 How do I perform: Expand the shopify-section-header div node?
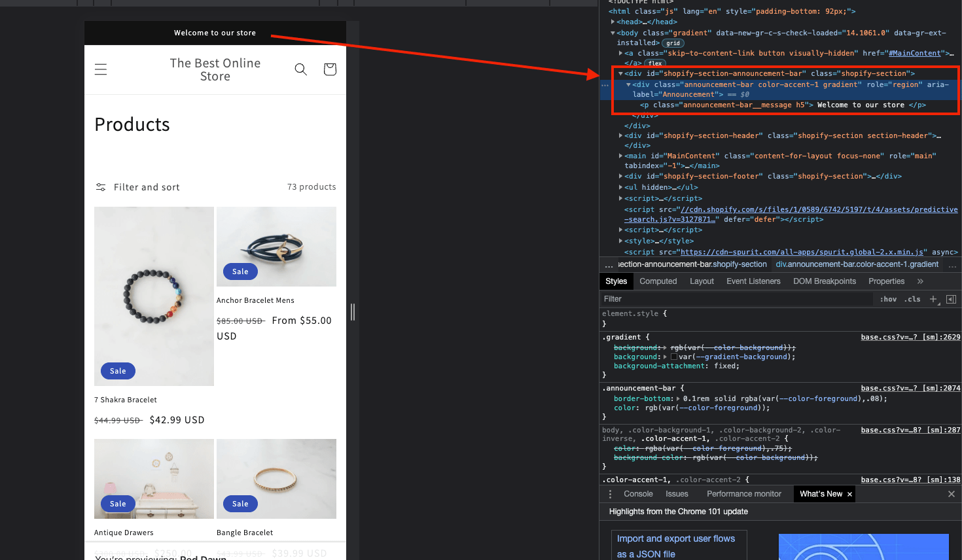(620, 135)
